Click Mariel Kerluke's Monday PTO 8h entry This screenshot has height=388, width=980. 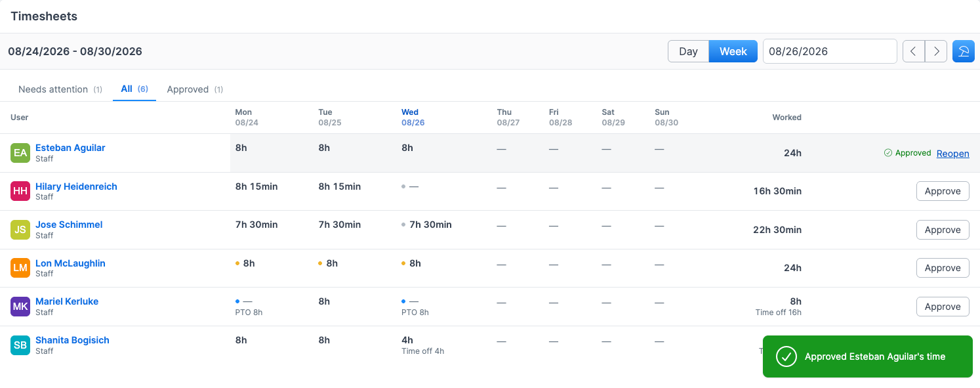(249, 307)
